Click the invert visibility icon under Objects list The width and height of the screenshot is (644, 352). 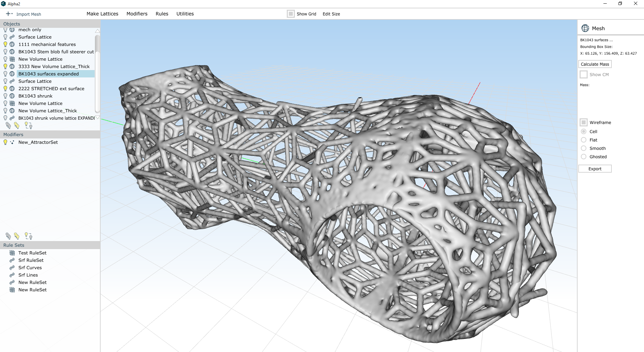(x=29, y=125)
